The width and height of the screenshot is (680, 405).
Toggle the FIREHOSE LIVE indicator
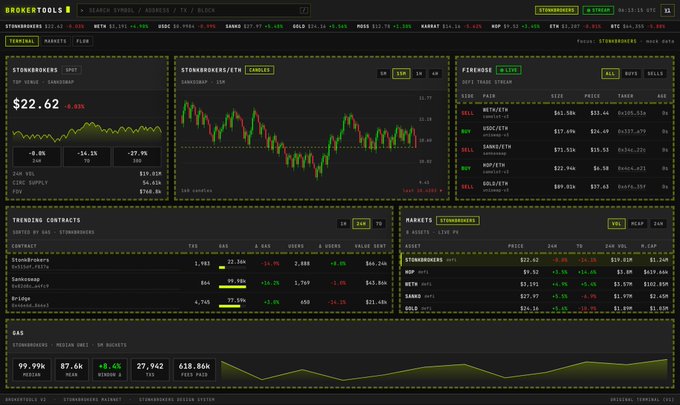[508, 70]
